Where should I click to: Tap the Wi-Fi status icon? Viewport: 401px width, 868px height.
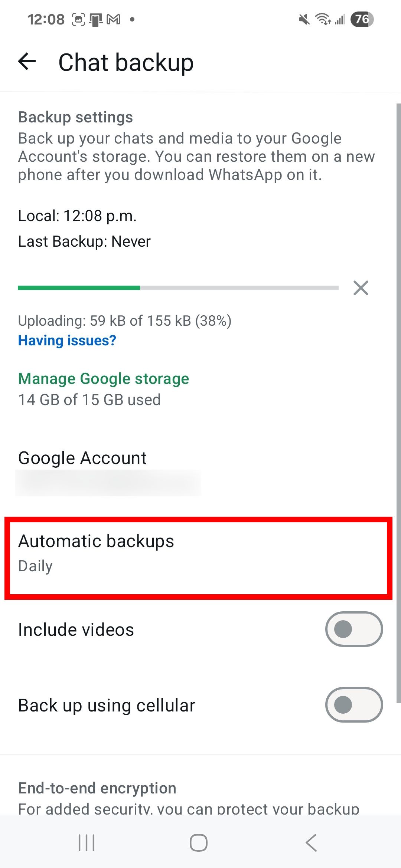pos(322,20)
